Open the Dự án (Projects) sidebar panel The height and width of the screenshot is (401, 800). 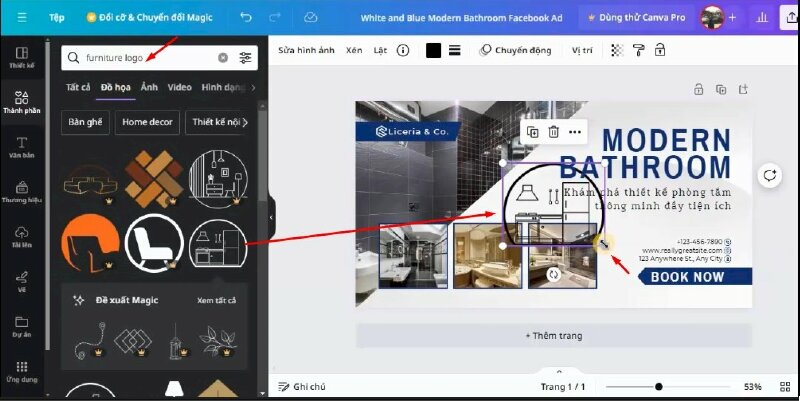(21, 326)
